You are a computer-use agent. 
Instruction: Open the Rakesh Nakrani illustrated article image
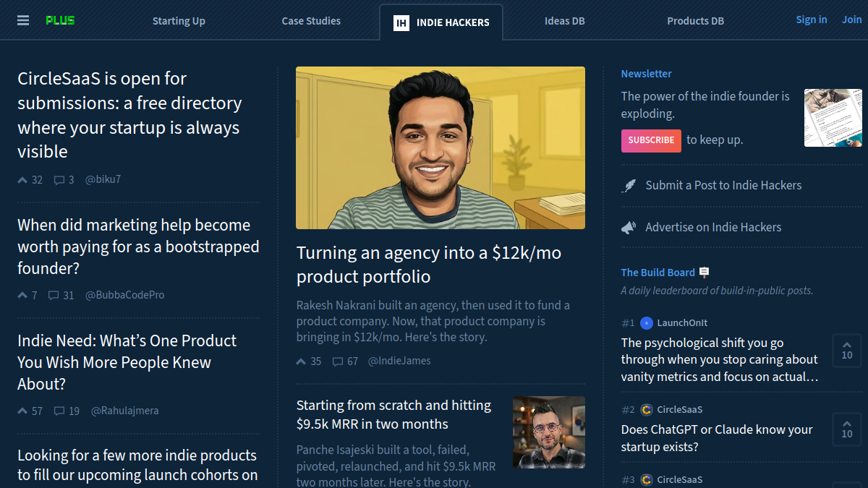point(441,147)
